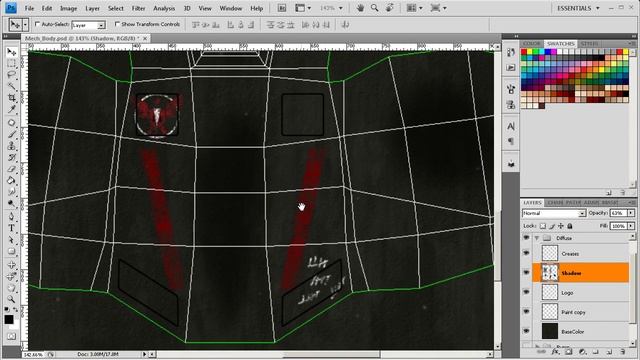Collapse the Diffuse layer group
This screenshot has width=640, height=360.
click(537, 238)
